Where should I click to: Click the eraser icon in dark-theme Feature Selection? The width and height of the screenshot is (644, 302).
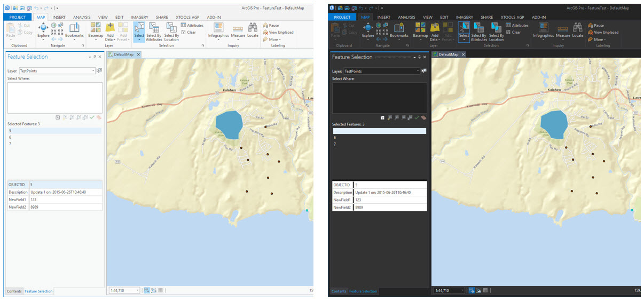[x=423, y=117]
